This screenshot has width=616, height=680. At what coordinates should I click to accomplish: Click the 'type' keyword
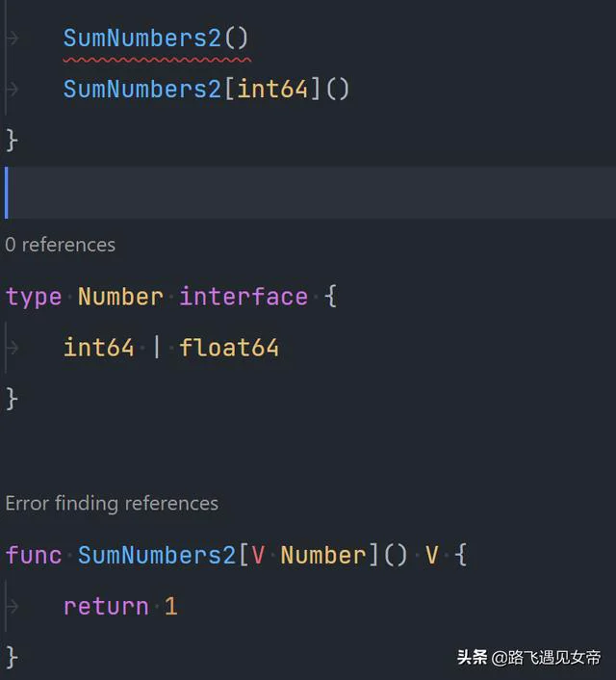pos(34,297)
